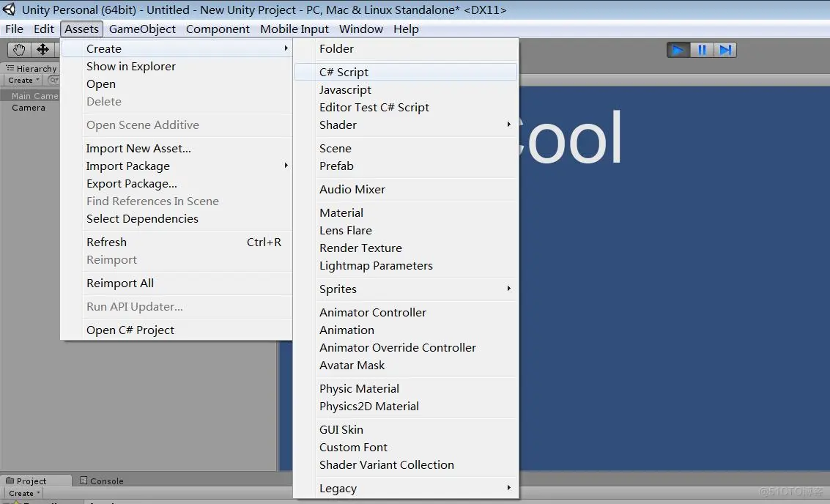Create a new Animation clip
Screen dimensions: 830x504
(x=405, y=330)
